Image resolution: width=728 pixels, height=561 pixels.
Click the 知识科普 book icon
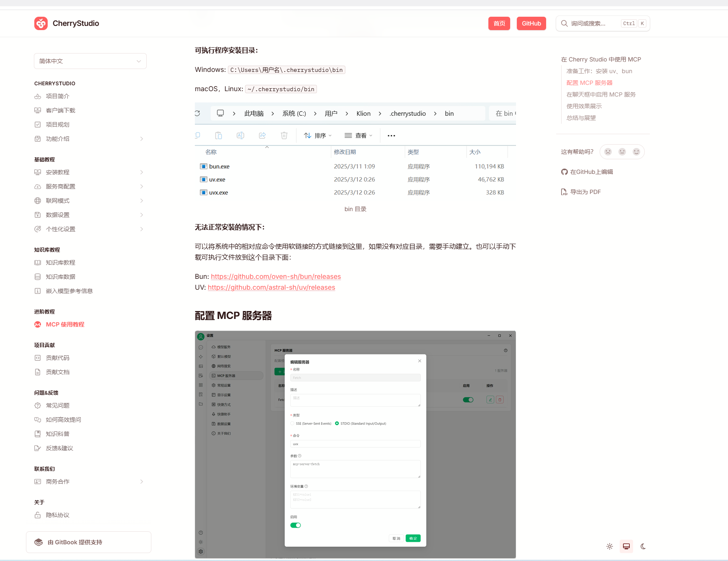(x=38, y=434)
